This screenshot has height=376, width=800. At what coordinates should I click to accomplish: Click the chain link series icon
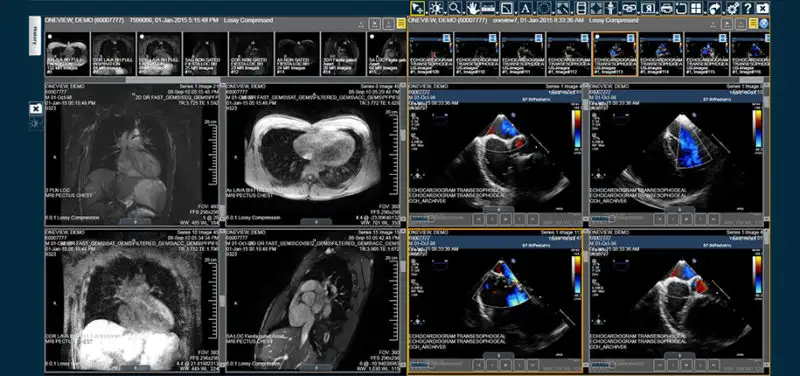(629, 8)
